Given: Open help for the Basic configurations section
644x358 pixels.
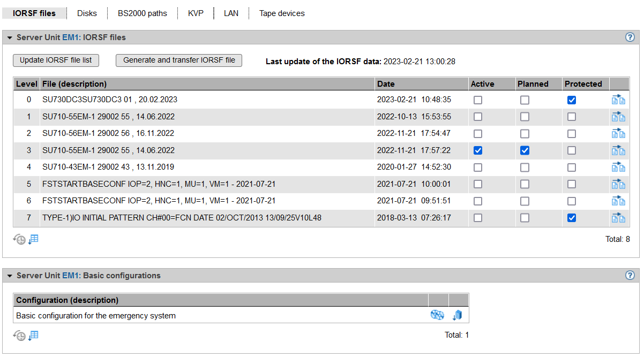Looking at the screenshot, I should (630, 276).
